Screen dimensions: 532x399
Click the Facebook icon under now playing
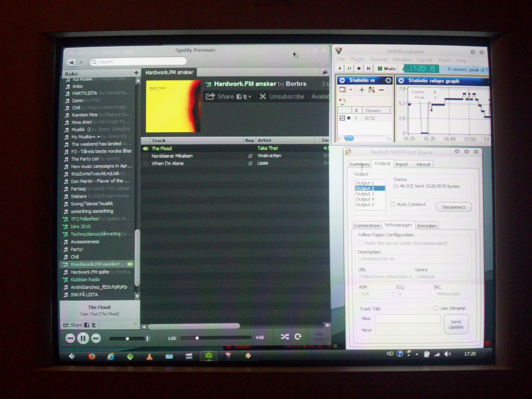87,325
